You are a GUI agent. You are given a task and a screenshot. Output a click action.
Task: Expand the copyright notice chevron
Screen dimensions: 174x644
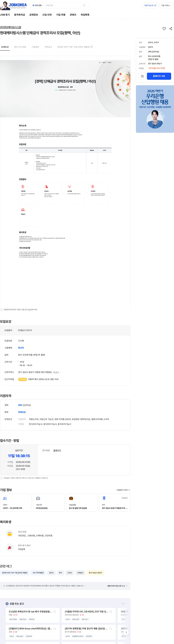point(85,586)
